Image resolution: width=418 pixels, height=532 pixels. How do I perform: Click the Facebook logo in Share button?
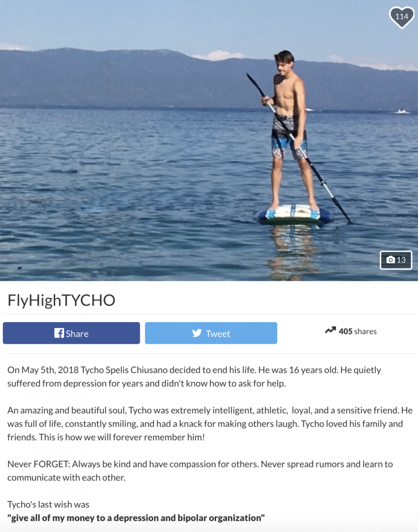[59, 333]
